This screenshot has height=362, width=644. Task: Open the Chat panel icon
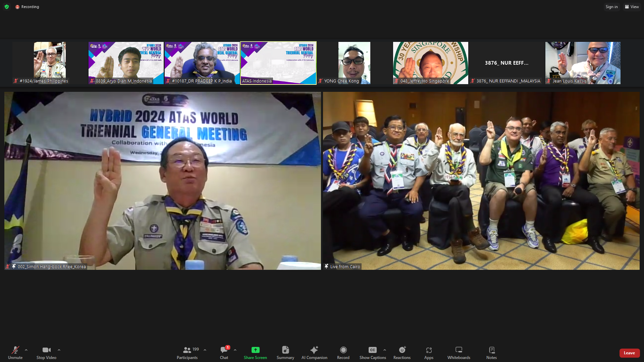(224, 350)
